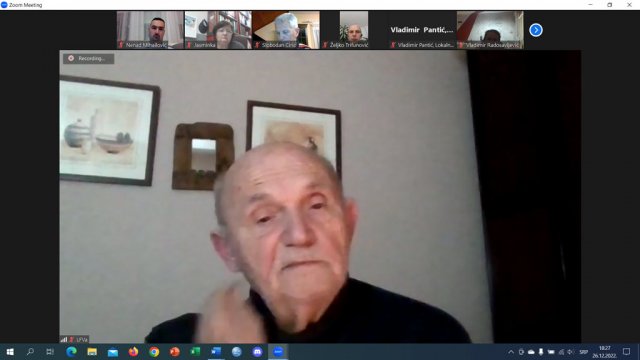Click the Recording indicator
The width and height of the screenshot is (640, 360).
pyautogui.click(x=89, y=58)
